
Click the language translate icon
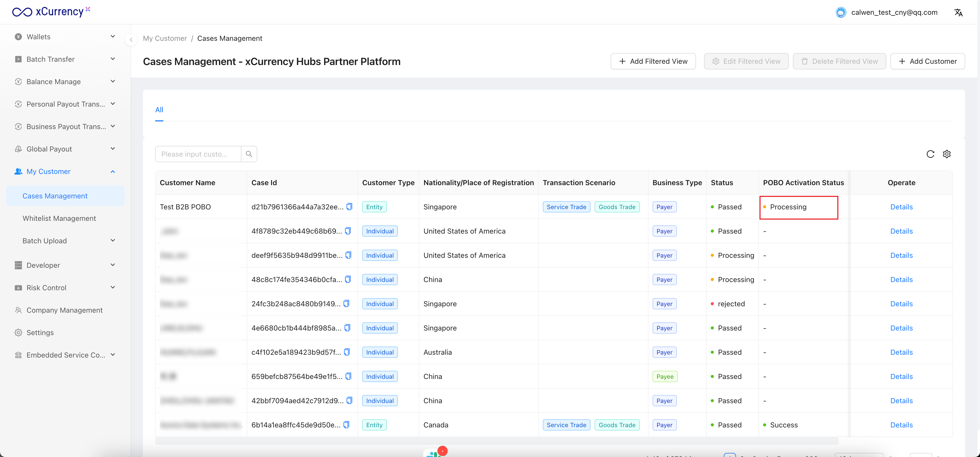point(958,12)
